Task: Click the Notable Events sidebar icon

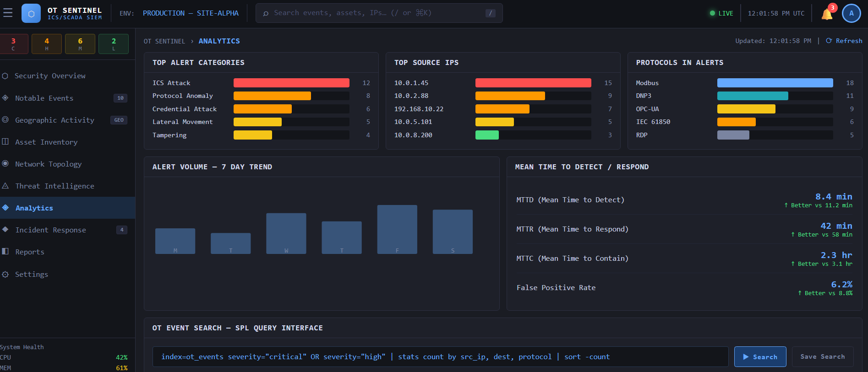Action: [5, 98]
